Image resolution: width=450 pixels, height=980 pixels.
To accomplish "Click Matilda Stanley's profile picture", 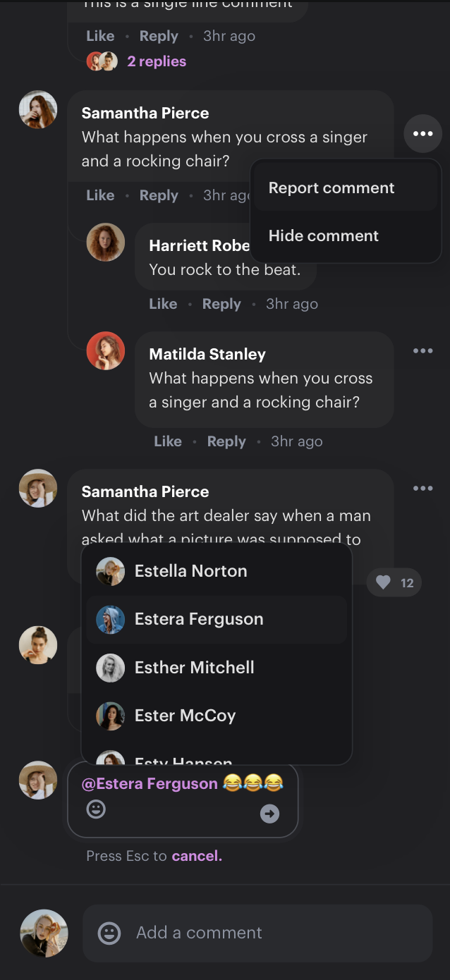I will [105, 351].
